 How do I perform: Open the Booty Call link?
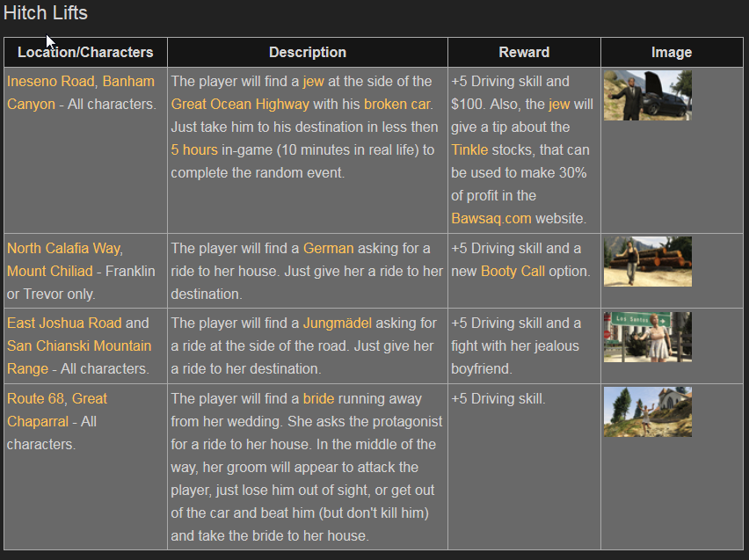[513, 272]
